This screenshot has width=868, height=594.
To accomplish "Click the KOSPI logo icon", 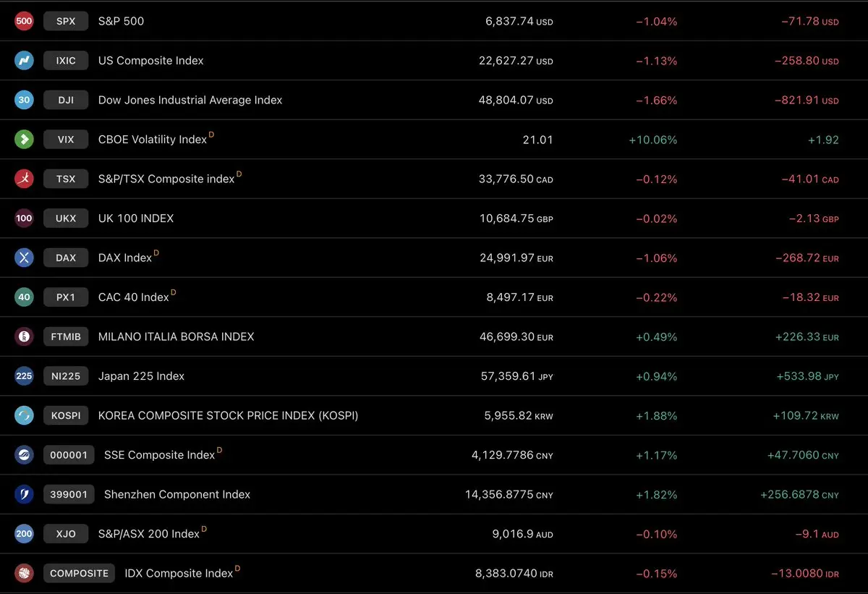I will (x=24, y=415).
